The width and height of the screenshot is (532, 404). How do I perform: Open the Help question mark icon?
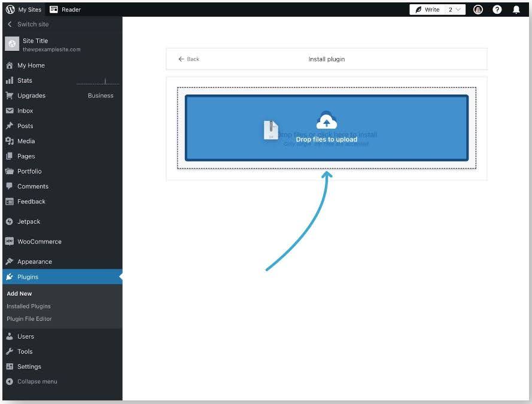[x=496, y=9]
